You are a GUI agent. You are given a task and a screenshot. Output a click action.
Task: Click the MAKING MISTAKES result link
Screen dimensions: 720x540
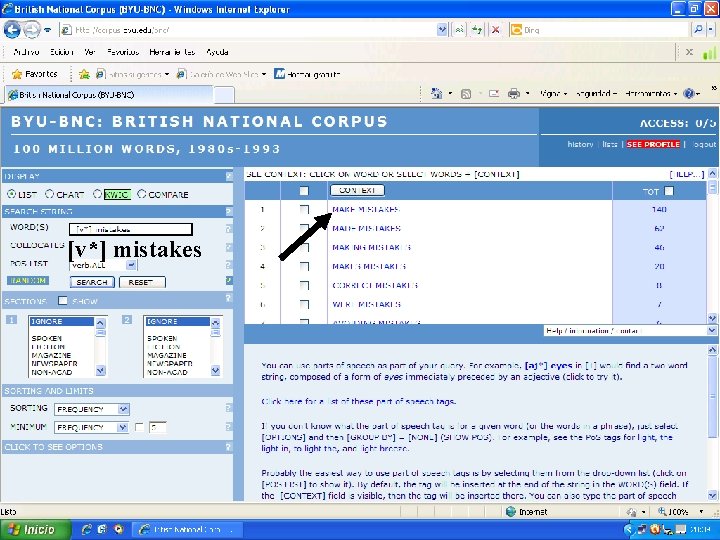[x=371, y=248]
